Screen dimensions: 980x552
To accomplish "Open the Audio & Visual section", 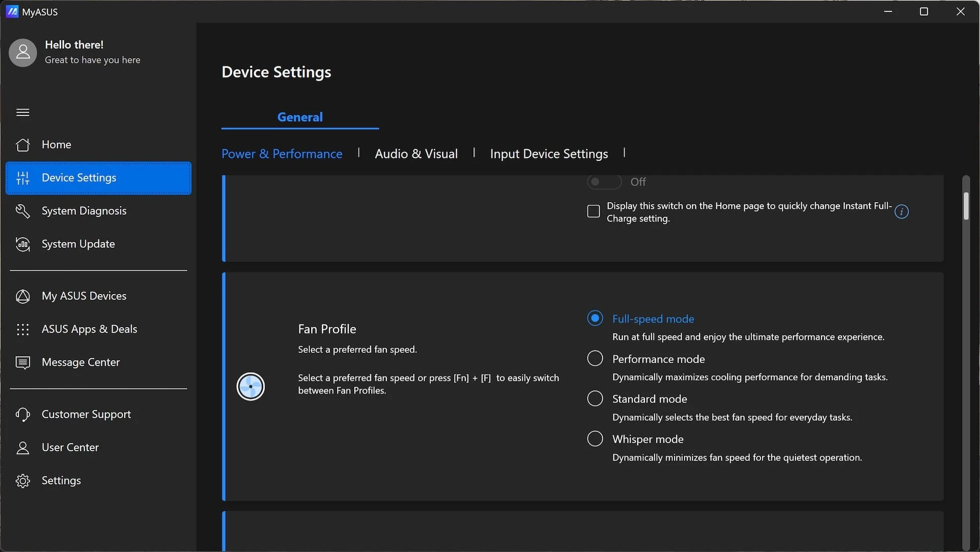I will [x=416, y=154].
